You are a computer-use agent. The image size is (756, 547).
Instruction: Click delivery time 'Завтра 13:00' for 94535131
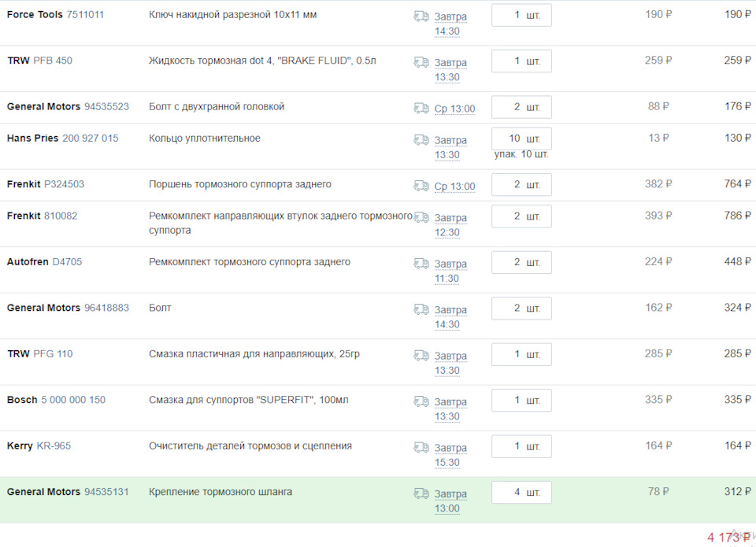450,501
